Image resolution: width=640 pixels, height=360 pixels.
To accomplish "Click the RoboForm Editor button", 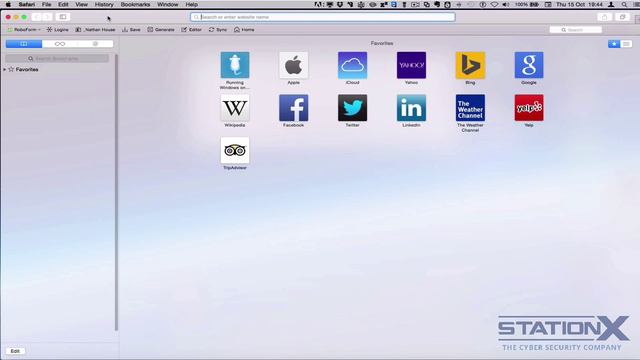I will pos(191,30).
